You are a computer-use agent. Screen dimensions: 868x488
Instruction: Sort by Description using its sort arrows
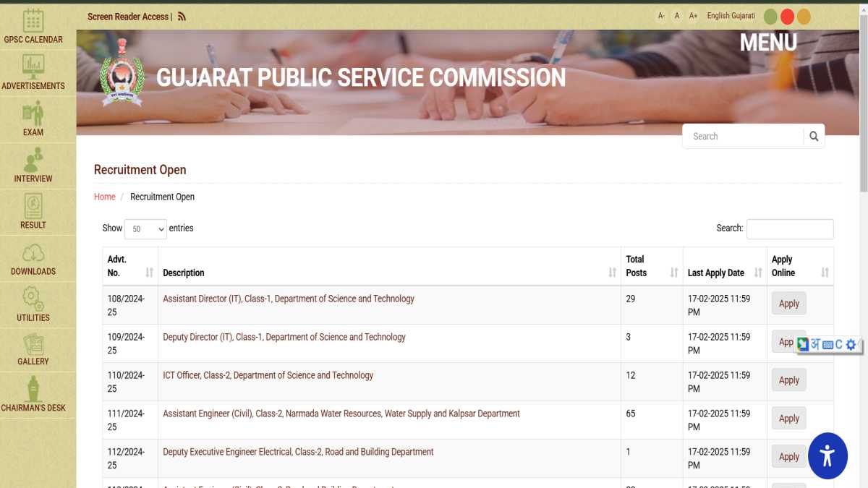click(x=612, y=273)
